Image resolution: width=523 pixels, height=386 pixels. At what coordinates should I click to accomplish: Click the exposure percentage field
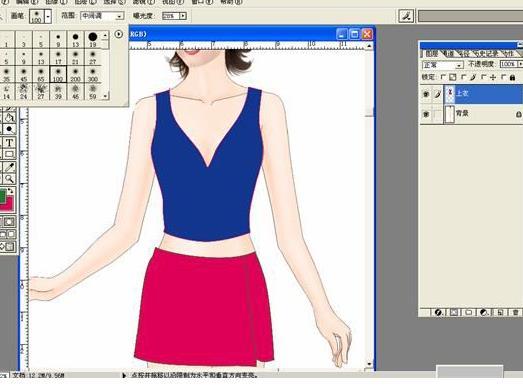tap(170, 16)
